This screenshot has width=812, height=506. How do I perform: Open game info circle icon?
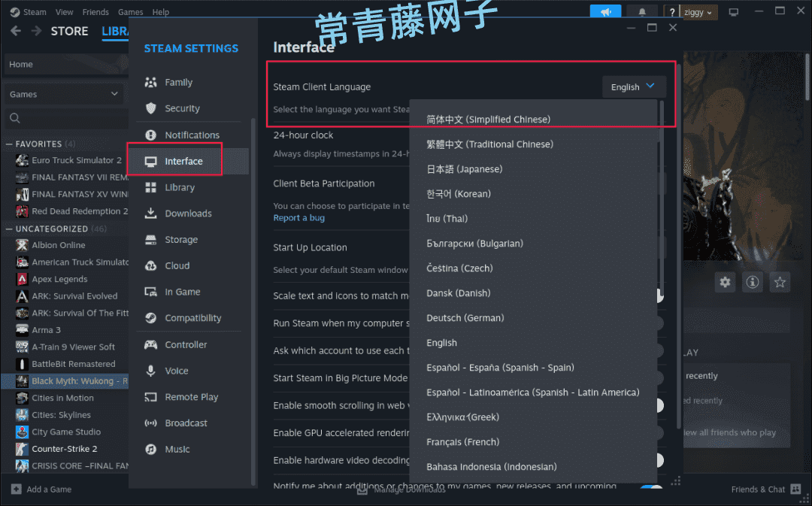click(x=753, y=282)
